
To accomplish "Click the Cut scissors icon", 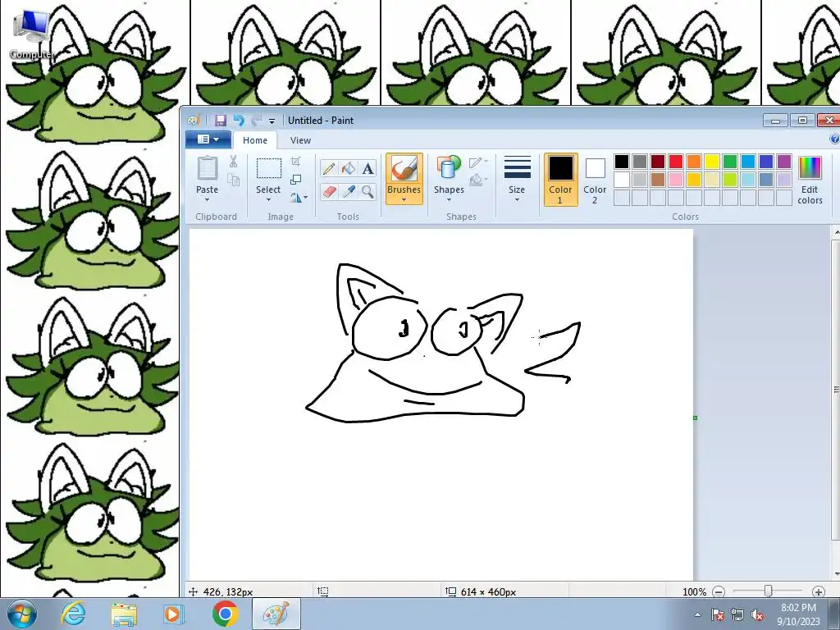I will [x=233, y=162].
